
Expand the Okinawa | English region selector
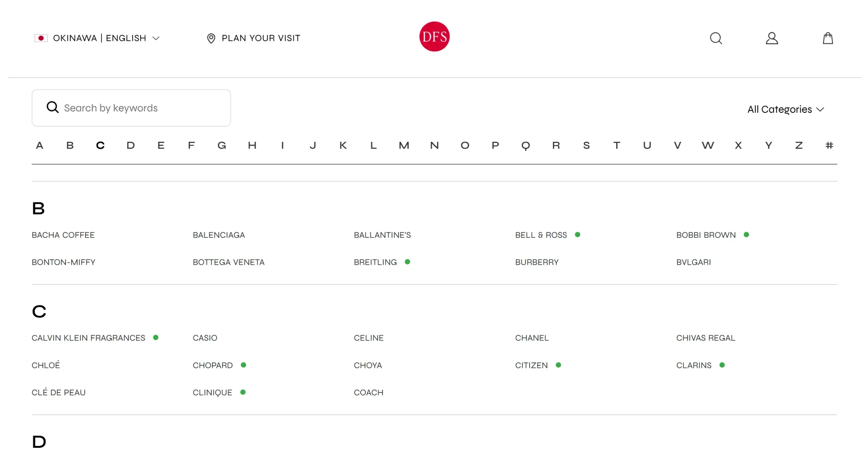(x=97, y=38)
